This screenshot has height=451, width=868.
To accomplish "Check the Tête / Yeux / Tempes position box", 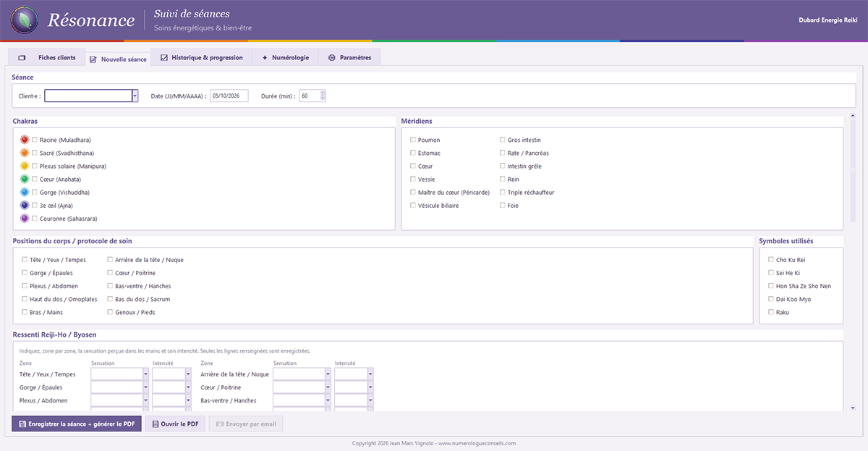I will [25, 259].
